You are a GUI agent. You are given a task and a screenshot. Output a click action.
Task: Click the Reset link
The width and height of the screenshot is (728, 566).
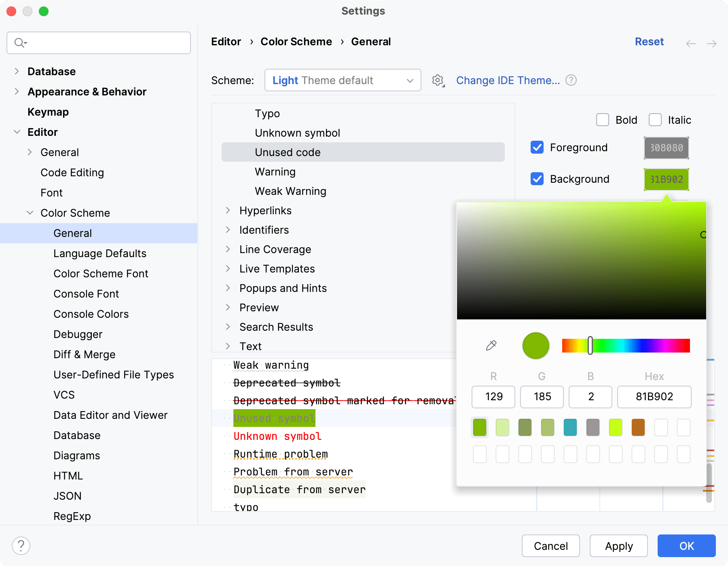pyautogui.click(x=649, y=41)
